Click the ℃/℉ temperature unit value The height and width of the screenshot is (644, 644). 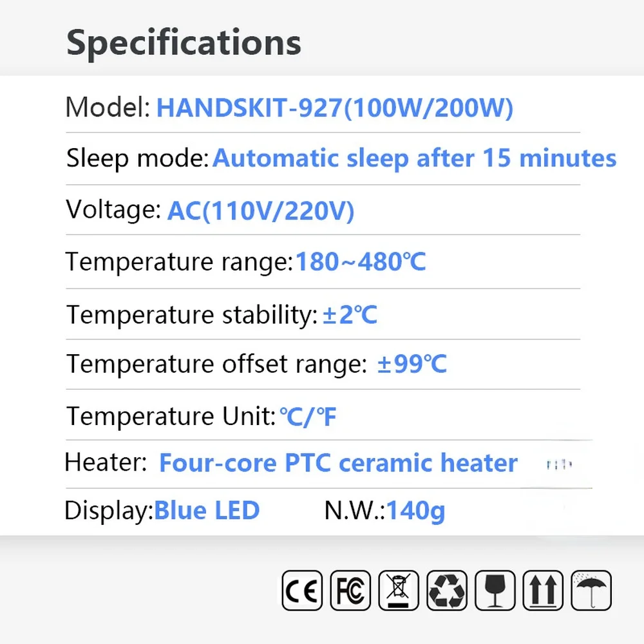(x=308, y=417)
